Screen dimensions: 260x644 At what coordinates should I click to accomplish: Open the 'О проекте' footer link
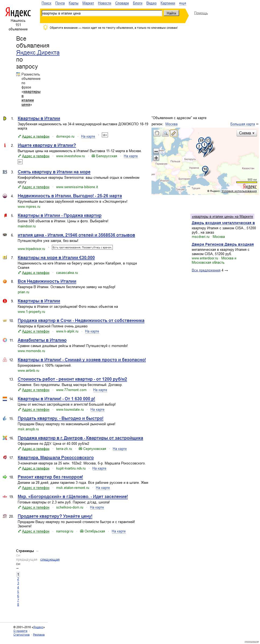point(20,631)
